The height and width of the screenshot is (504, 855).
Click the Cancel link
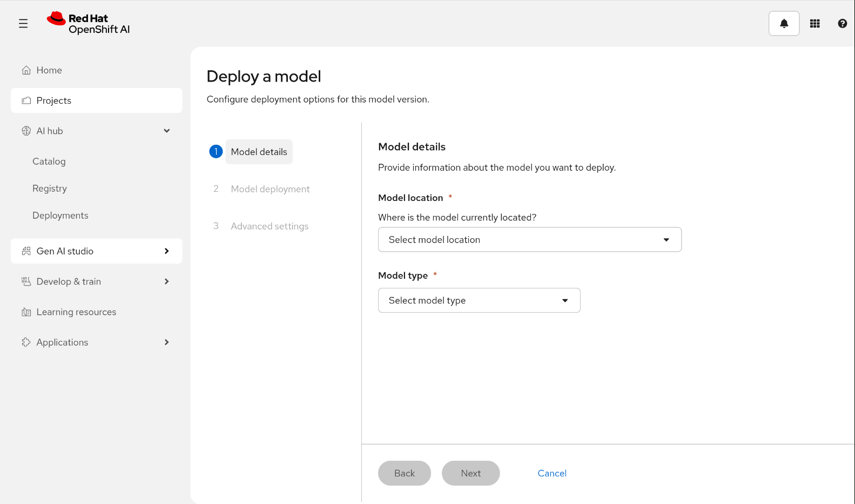pyautogui.click(x=551, y=473)
